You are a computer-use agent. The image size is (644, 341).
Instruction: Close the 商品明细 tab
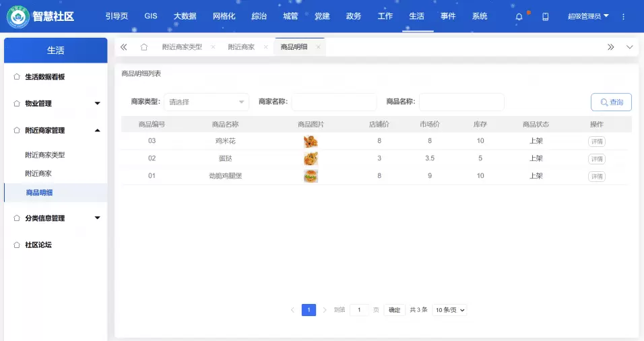(x=319, y=47)
